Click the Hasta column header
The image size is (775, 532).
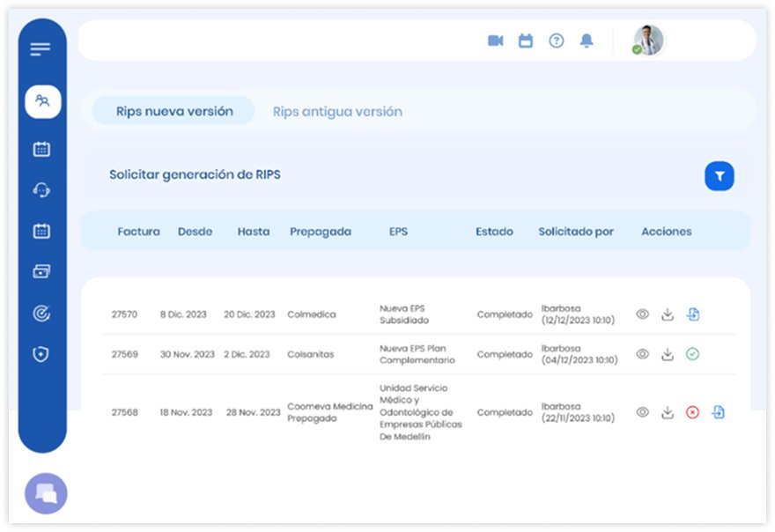click(x=254, y=232)
